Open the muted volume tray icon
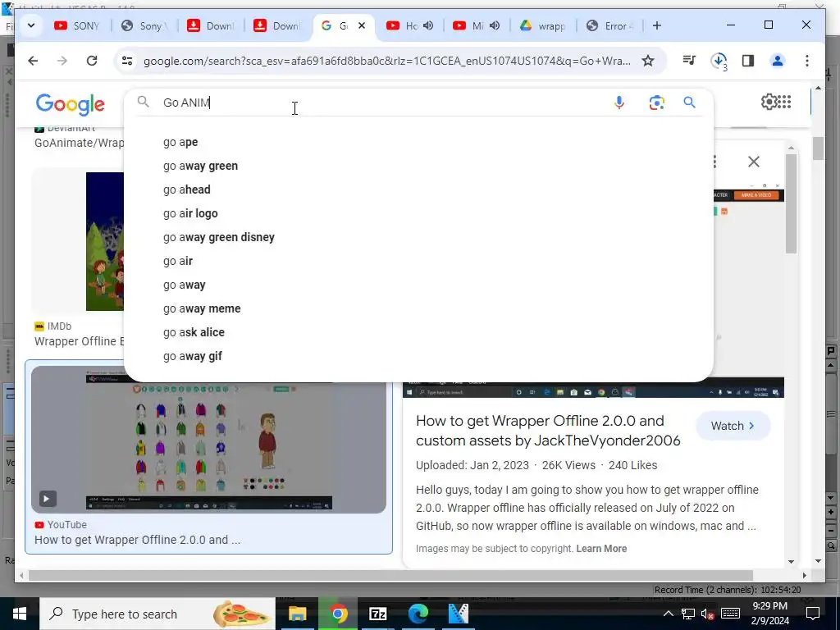The image size is (840, 630). point(708,614)
